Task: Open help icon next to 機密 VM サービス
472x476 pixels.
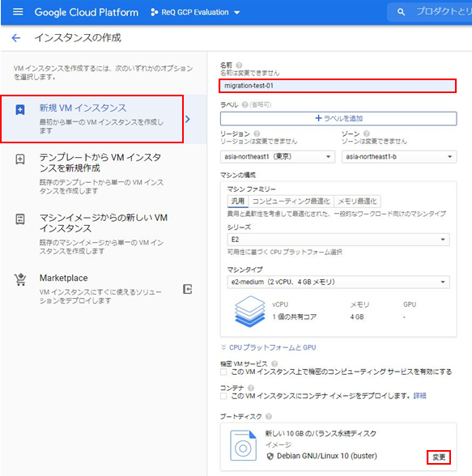Action: pyautogui.click(x=274, y=363)
